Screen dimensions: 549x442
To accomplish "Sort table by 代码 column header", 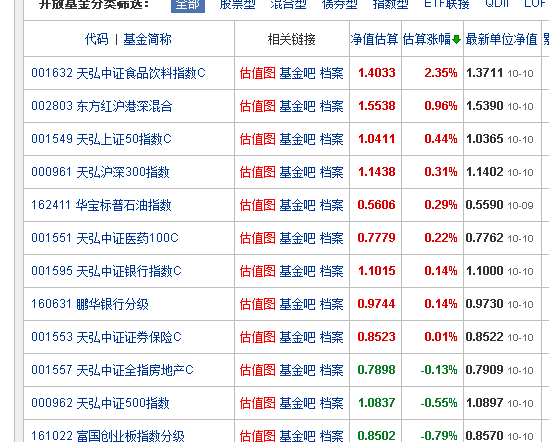I will coord(97,39).
